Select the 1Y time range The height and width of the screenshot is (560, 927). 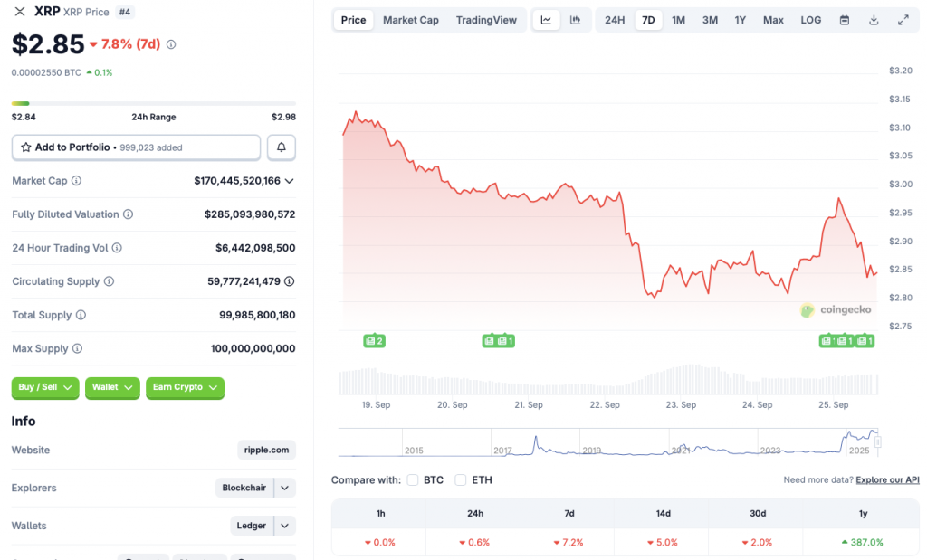741,20
